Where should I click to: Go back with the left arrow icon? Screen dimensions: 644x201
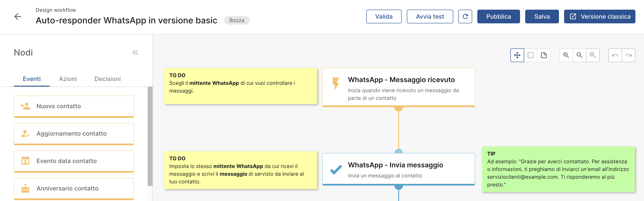[x=18, y=17]
